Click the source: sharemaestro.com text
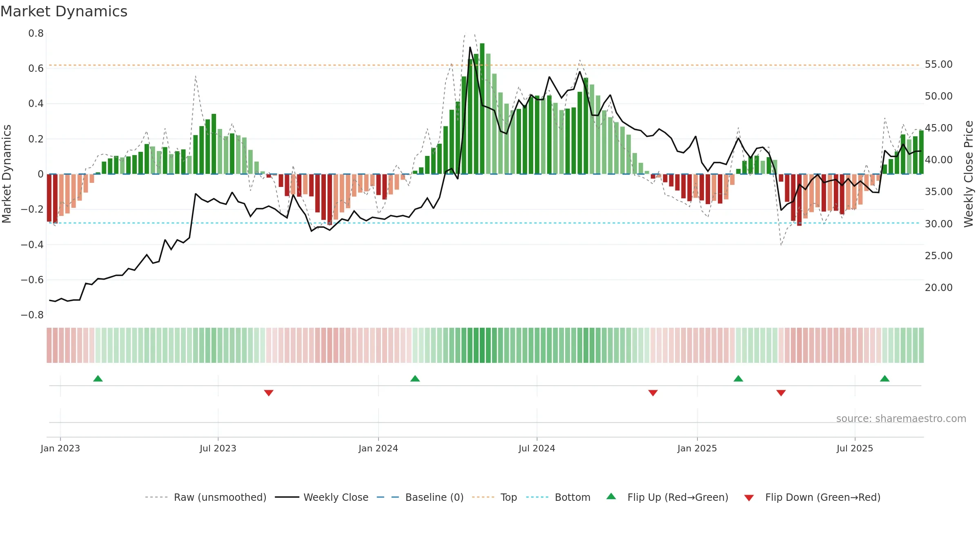980x551 pixels. pyautogui.click(x=901, y=418)
